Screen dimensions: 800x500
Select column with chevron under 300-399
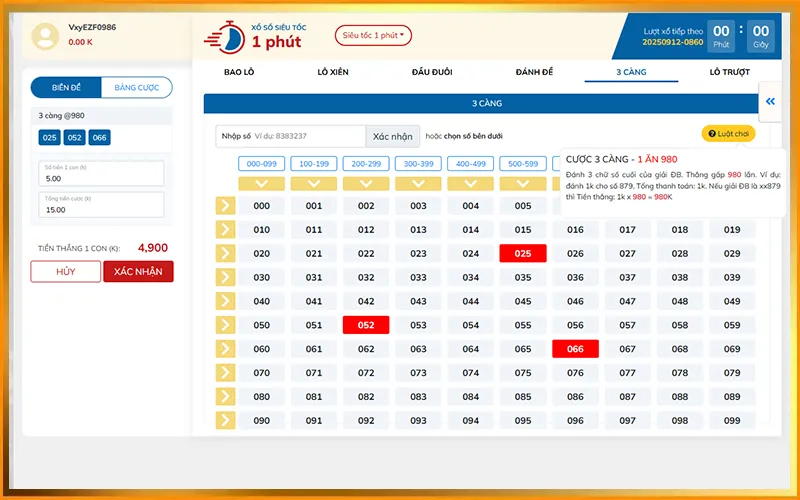click(x=418, y=184)
